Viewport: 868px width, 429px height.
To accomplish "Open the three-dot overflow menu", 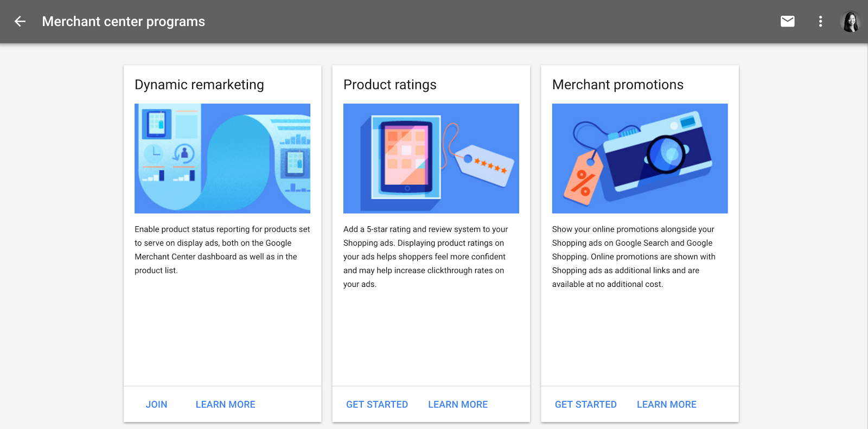I will 820,22.
